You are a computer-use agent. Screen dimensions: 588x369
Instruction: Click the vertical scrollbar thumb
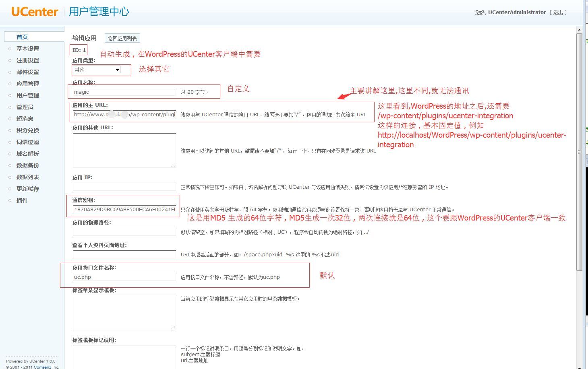tap(580, 152)
